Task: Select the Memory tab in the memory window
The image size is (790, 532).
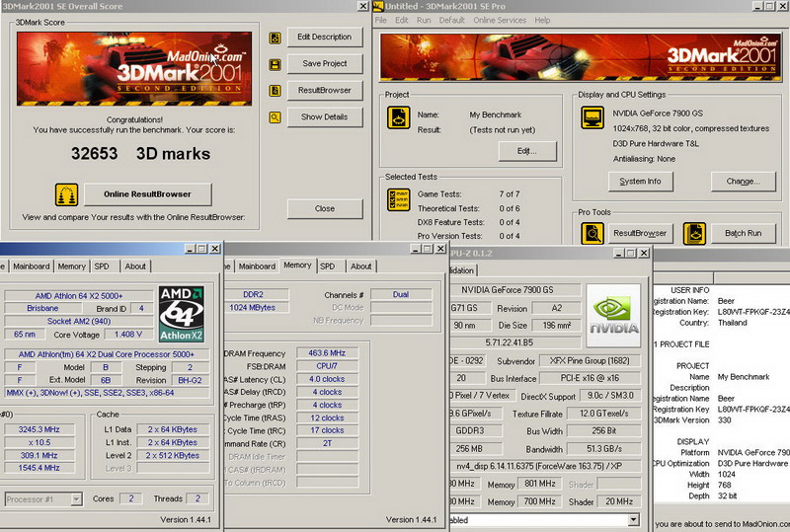Action: [298, 265]
